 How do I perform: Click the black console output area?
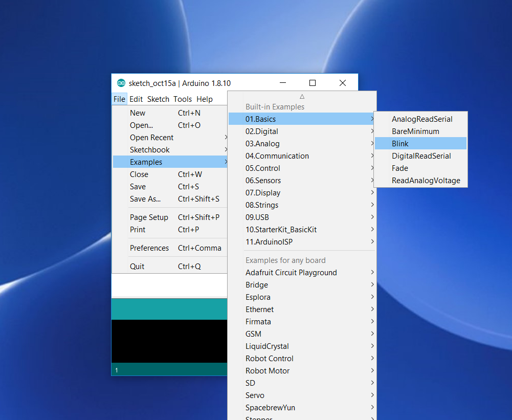(x=169, y=341)
